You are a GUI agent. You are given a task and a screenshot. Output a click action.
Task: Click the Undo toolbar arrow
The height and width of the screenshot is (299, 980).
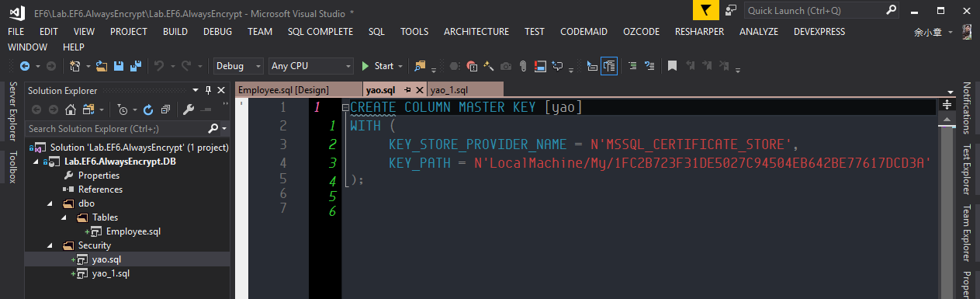point(158,66)
